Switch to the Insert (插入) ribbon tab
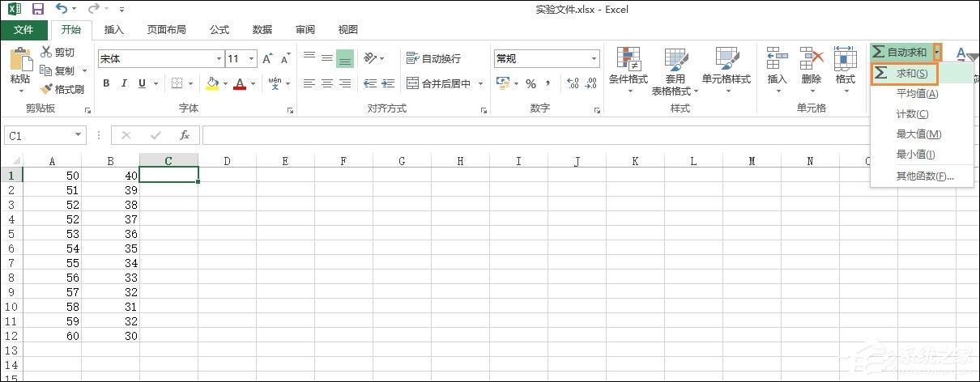The image size is (980, 382). 115,30
